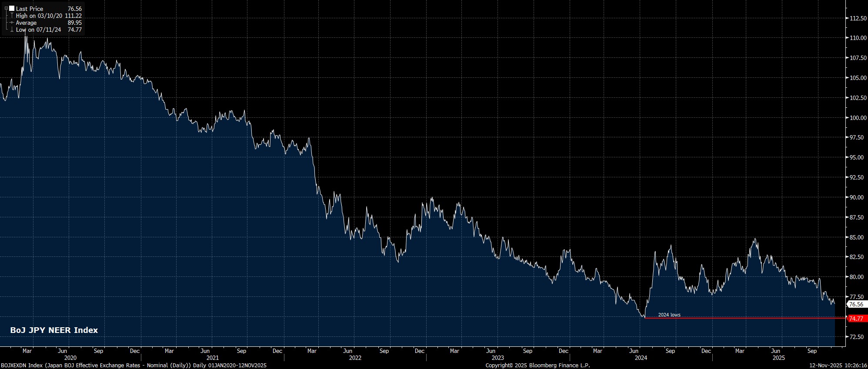
Task: Select the High on 03/10/20 legend entry
Action: [40, 16]
